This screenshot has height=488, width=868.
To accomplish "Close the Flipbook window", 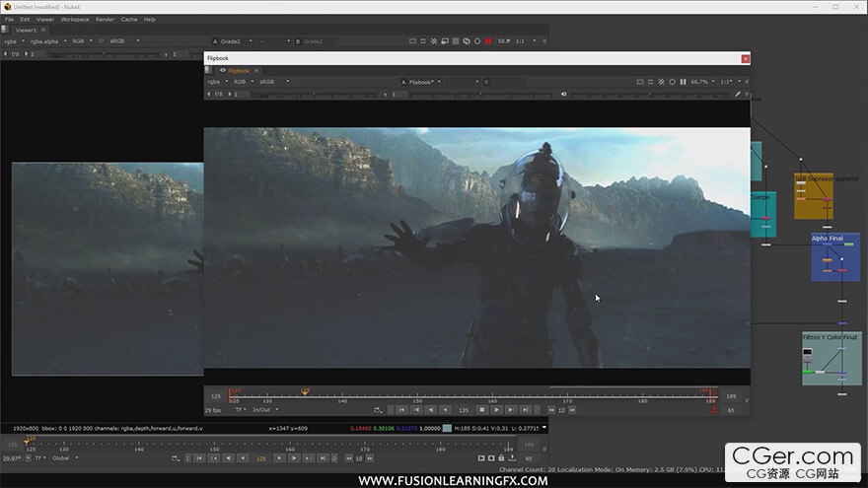I will [745, 58].
